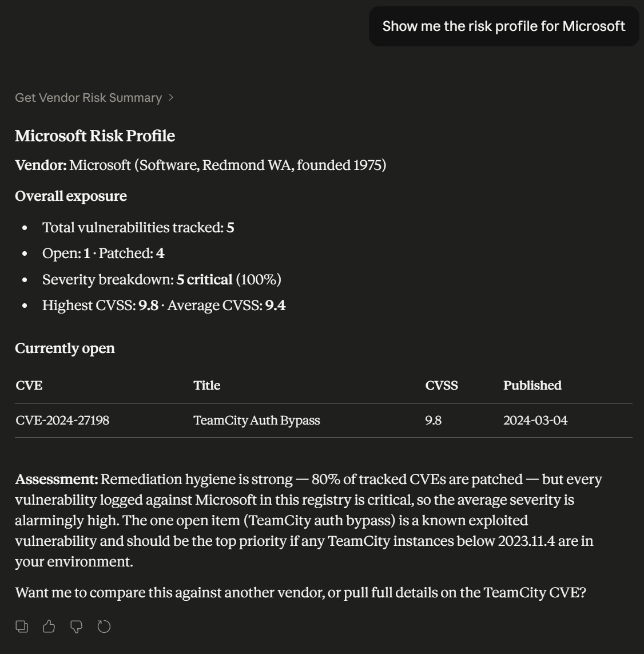
Task: Select the copy icon below the assessment
Action: tap(22, 626)
